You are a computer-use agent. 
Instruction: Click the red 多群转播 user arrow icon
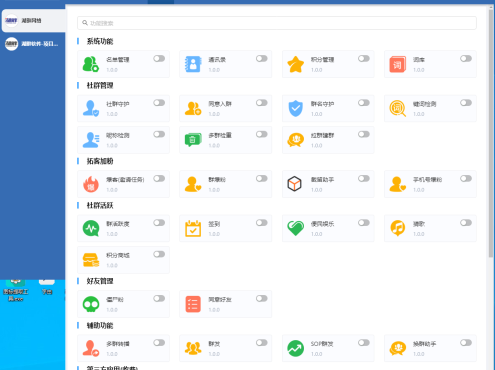pyautogui.click(x=91, y=348)
